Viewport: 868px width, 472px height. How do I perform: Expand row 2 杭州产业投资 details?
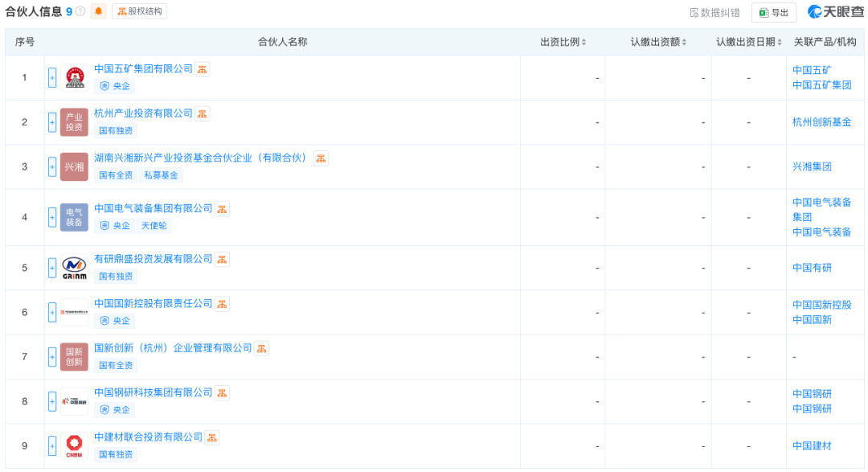pos(52,122)
